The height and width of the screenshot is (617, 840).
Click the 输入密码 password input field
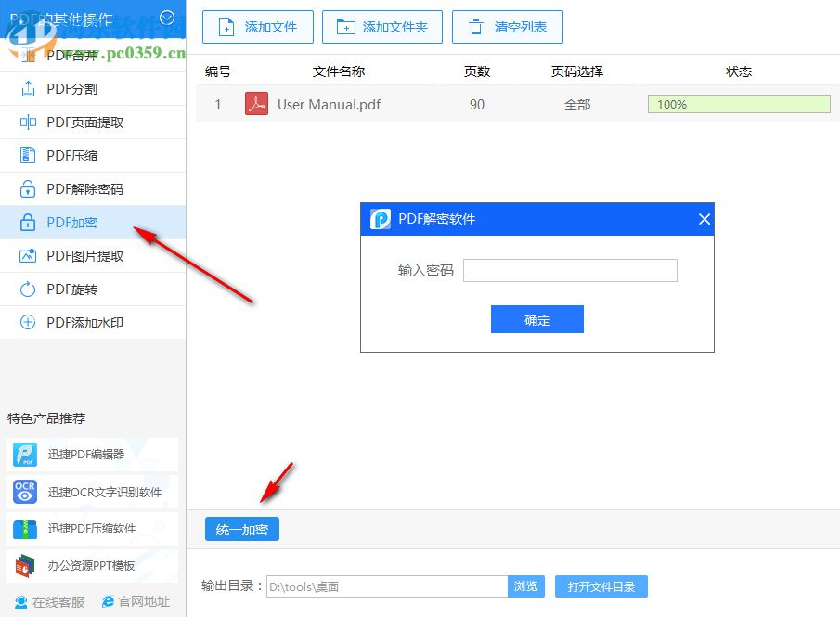[x=569, y=270]
